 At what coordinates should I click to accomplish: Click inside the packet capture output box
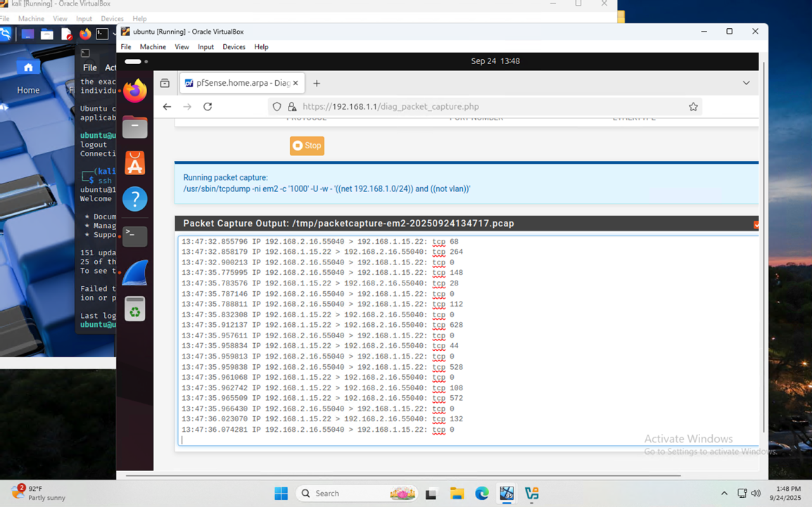468,340
